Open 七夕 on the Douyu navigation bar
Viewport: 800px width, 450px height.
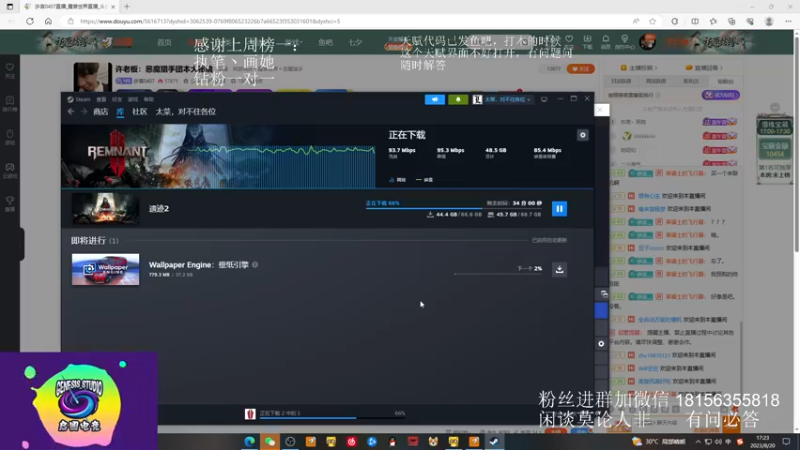pyautogui.click(x=355, y=42)
